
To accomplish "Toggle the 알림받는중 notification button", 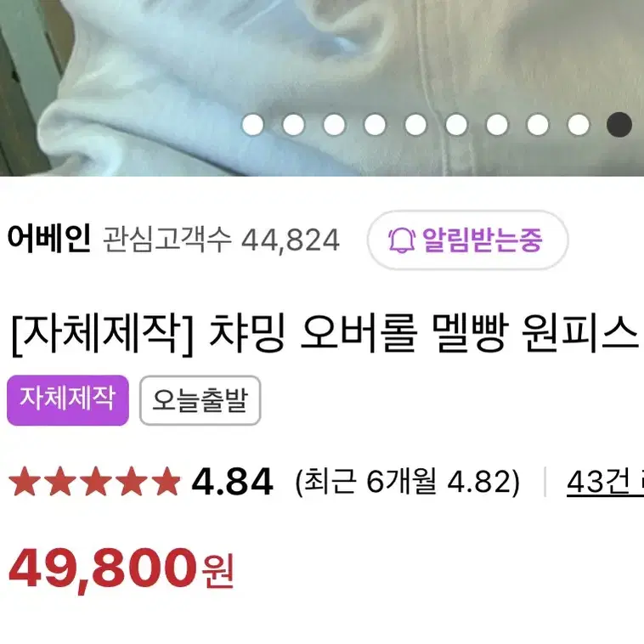I will (467, 240).
